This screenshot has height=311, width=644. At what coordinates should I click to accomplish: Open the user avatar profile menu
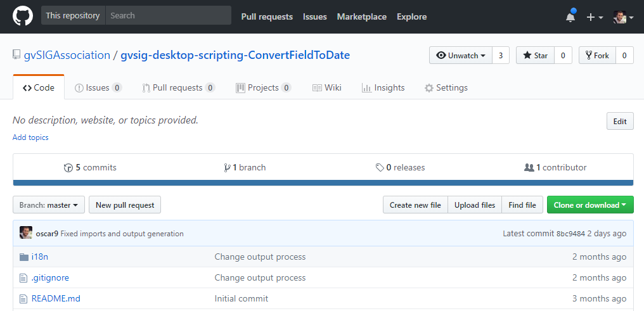click(623, 17)
